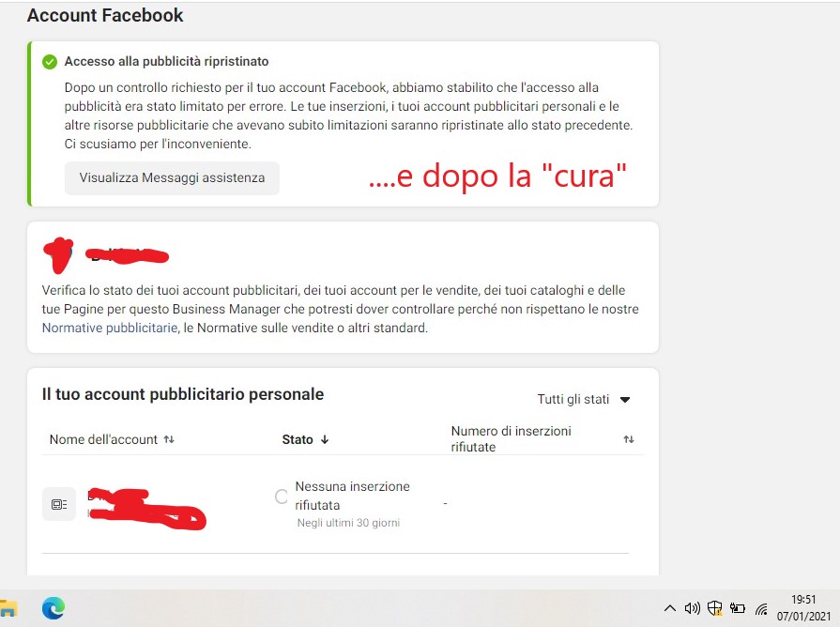840x627 pixels.
Task: Open the Tutti gli stati filter dropdown
Action: [x=584, y=399]
